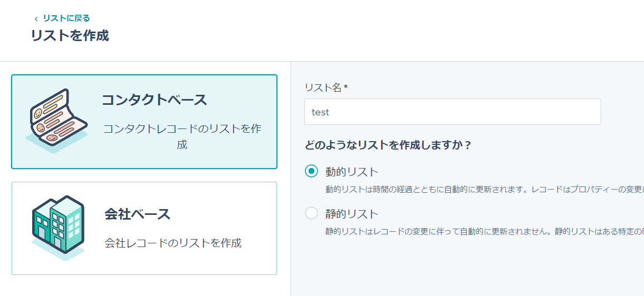This screenshot has height=296, width=644.
Task: Click the コンタクトベース heading text
Action: (x=154, y=100)
